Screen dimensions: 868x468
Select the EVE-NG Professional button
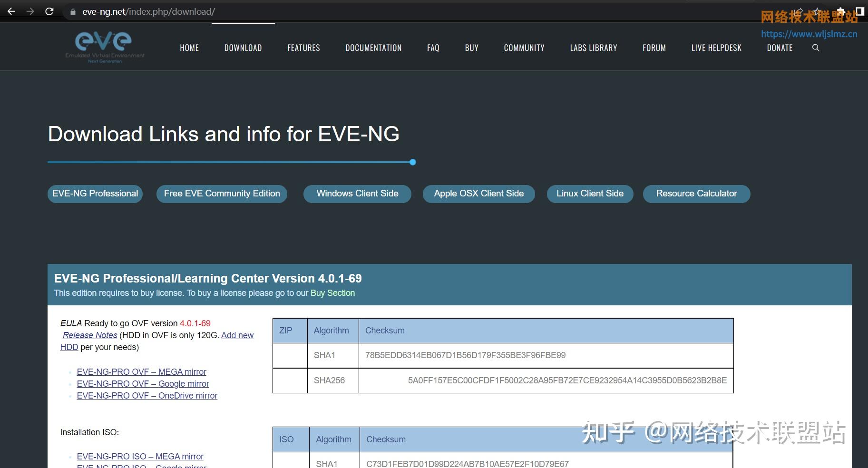(x=95, y=194)
